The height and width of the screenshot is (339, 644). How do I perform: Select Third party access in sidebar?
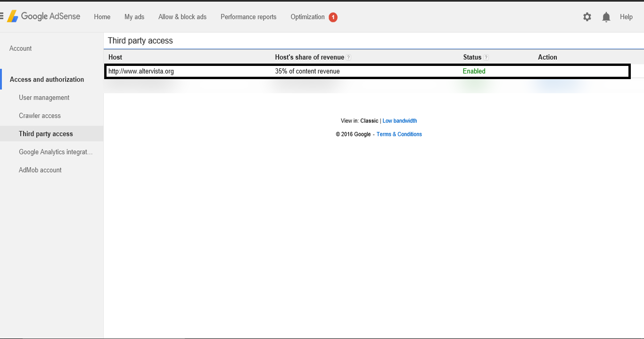click(x=46, y=134)
